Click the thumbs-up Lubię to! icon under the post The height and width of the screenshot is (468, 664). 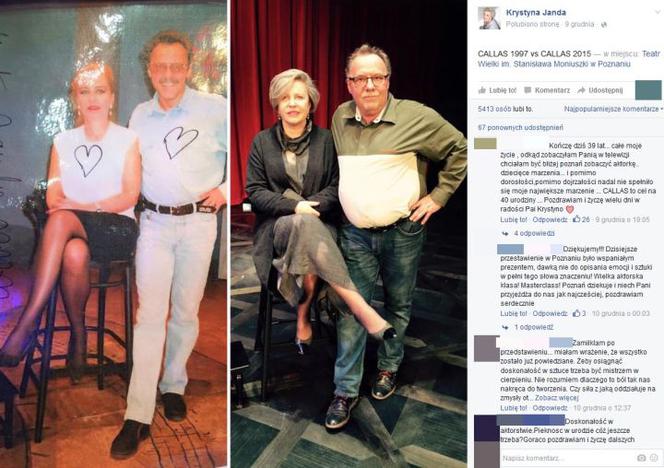[482, 90]
